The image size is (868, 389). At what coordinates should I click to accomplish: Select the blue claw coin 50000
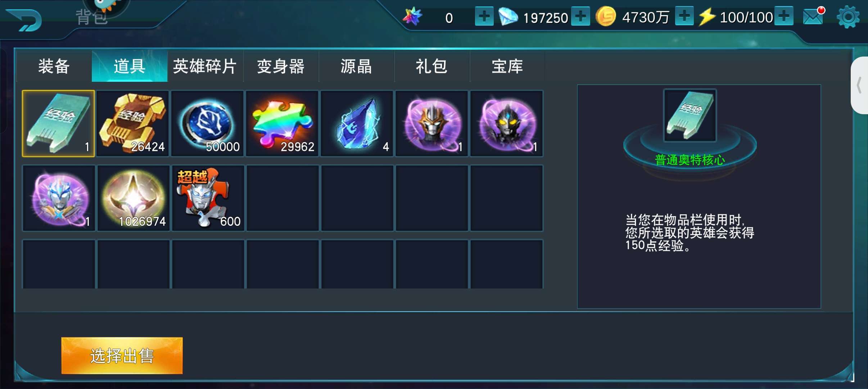coord(207,124)
